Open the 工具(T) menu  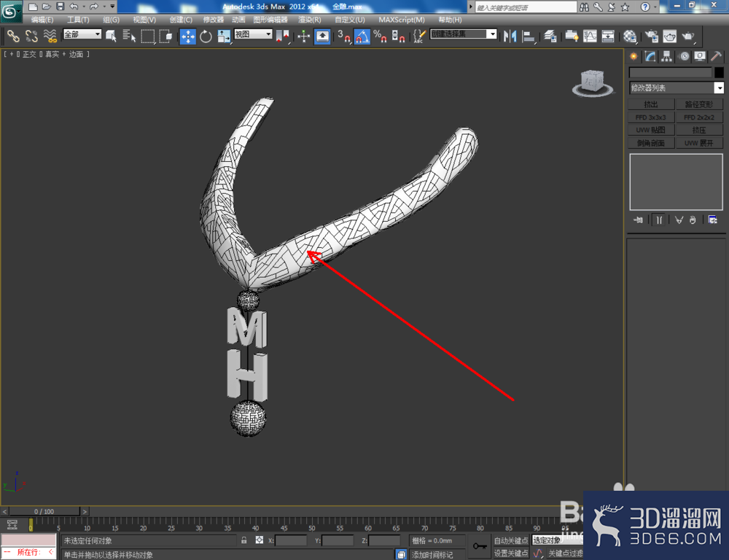78,20
